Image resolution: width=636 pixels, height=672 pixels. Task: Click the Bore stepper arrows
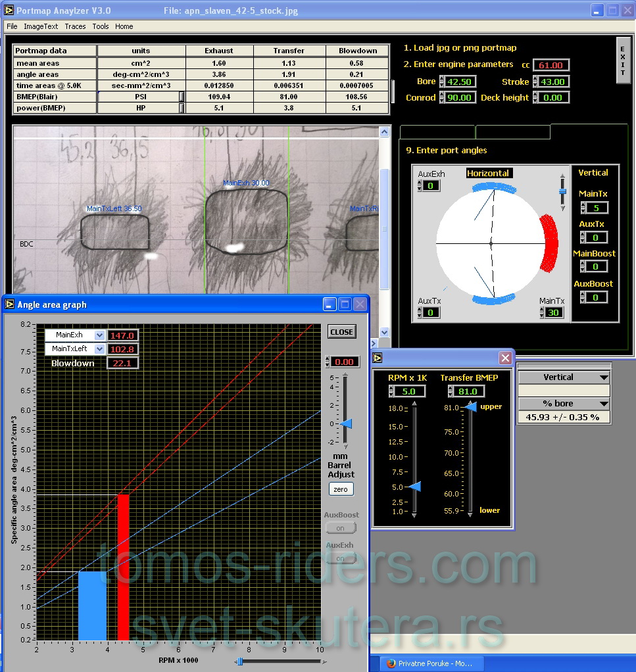coord(442,82)
